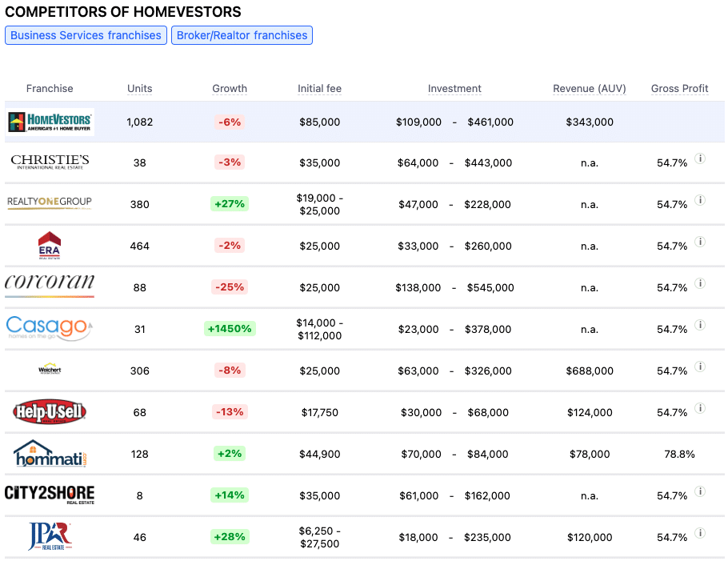Click the -2% growth badge for ERA
This screenshot has height=569, width=728.
point(230,245)
